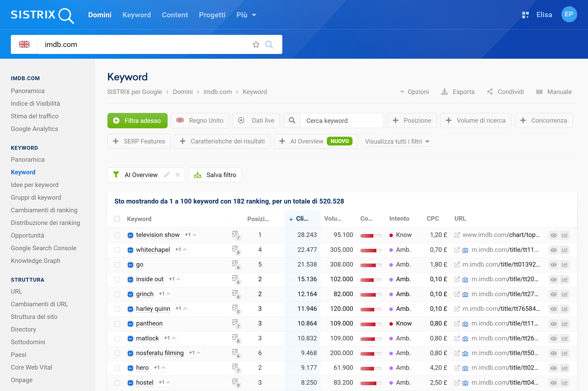Expand Visualizza tutti i filtri
This screenshot has width=588, height=391.
(397, 141)
